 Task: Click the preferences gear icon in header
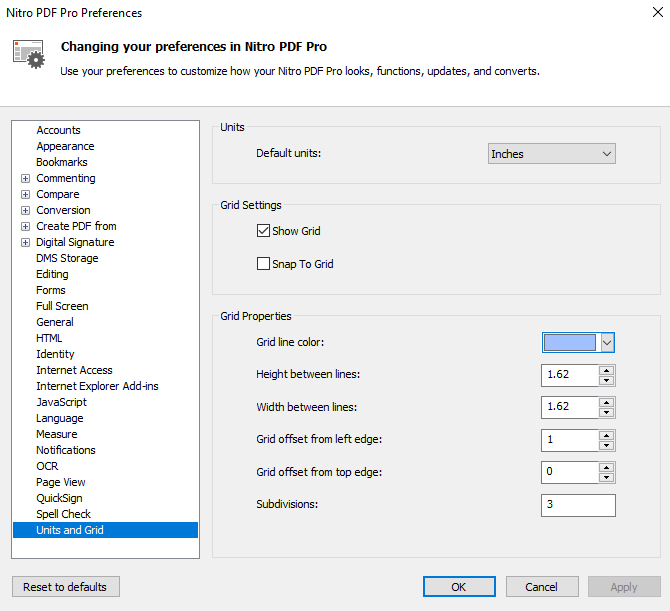[29, 54]
